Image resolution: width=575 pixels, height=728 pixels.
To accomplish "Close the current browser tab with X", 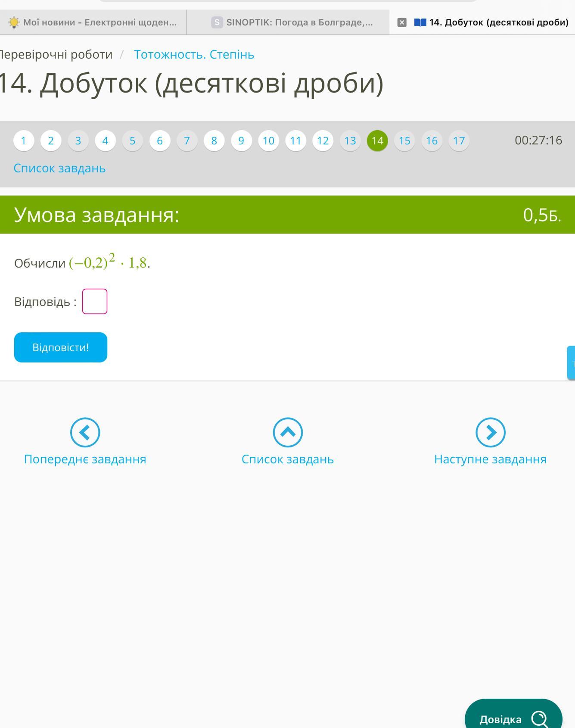I will (401, 22).
